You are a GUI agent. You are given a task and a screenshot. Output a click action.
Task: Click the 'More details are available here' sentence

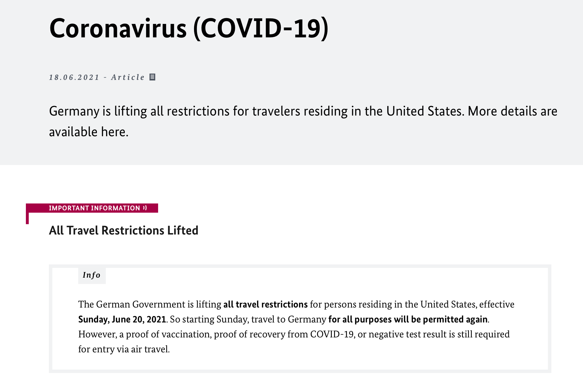pos(512,112)
